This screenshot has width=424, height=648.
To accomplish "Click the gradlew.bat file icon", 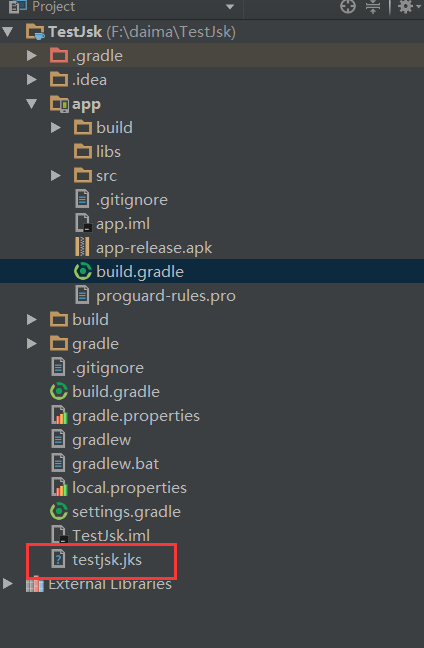I will click(58, 463).
